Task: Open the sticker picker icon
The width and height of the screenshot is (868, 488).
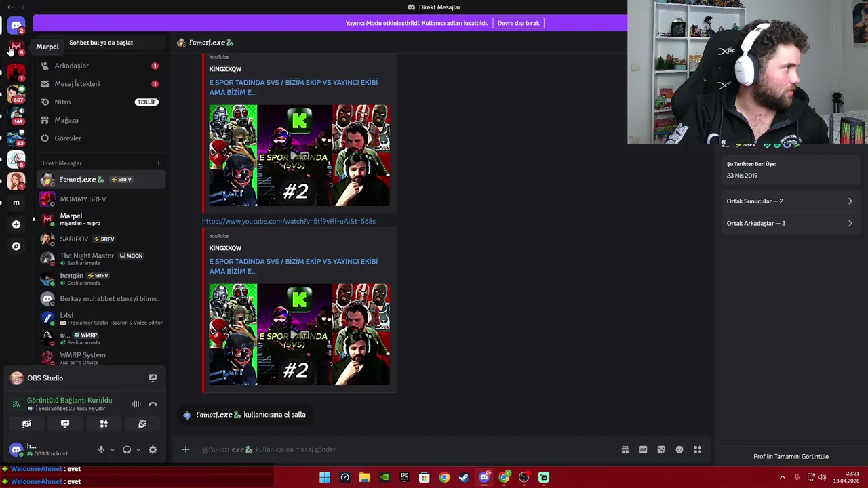Action: [x=661, y=449]
